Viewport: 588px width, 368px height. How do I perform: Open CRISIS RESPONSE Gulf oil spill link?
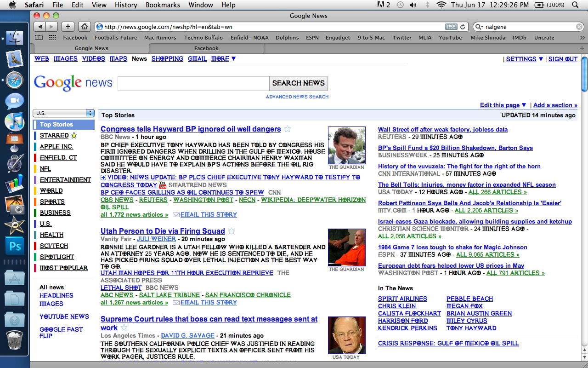click(x=448, y=343)
